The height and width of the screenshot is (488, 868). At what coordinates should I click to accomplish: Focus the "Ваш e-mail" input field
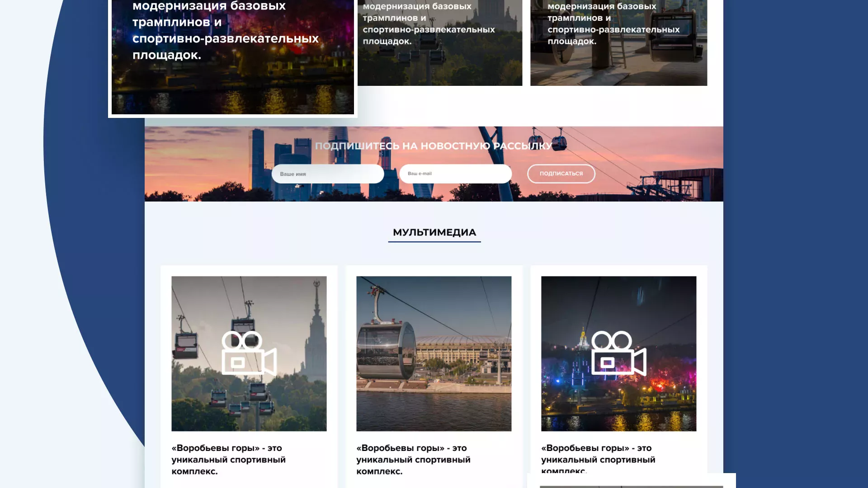[455, 174]
